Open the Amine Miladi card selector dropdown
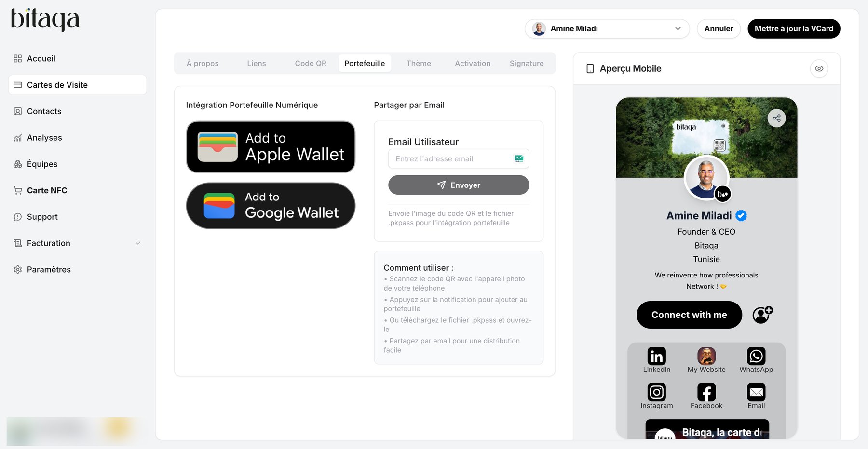 coord(607,28)
